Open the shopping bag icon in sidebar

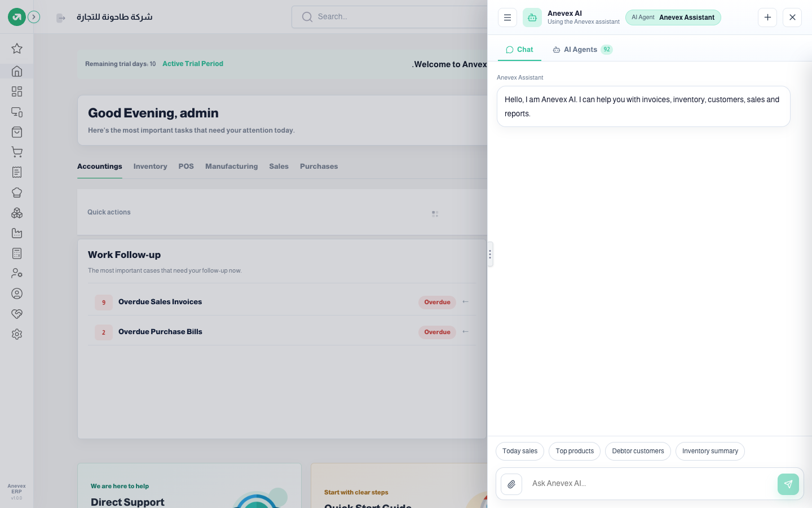point(17,132)
